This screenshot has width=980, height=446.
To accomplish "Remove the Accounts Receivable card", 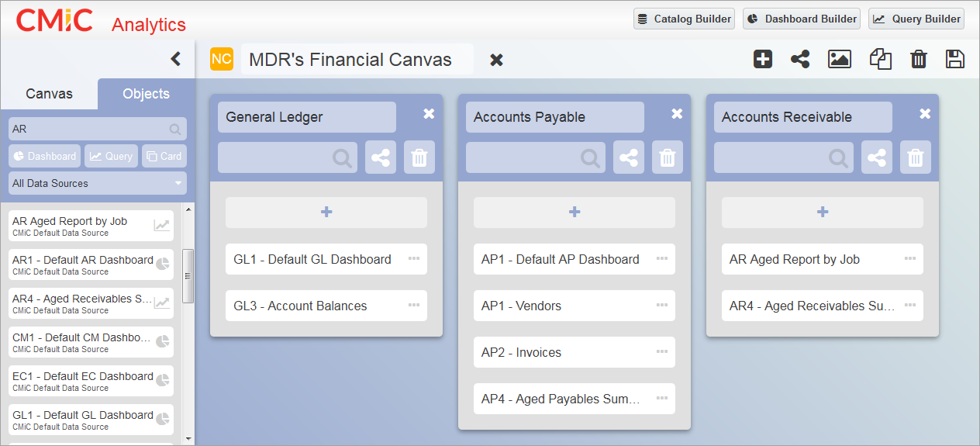I will 925,114.
